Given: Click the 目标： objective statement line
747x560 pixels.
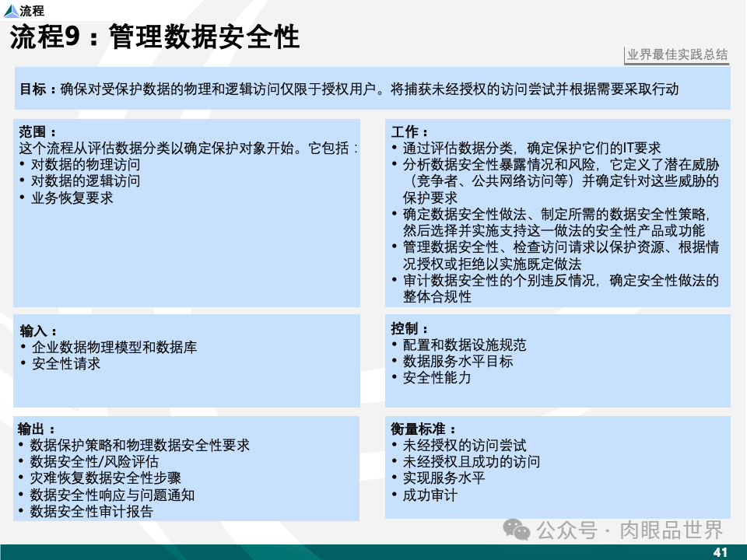Looking at the screenshot, I should coord(349,89).
